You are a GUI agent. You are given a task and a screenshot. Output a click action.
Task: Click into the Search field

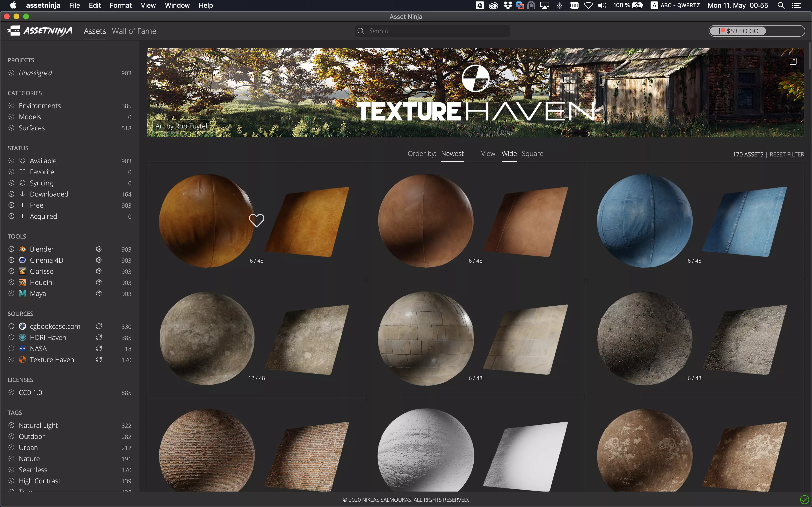point(436,31)
